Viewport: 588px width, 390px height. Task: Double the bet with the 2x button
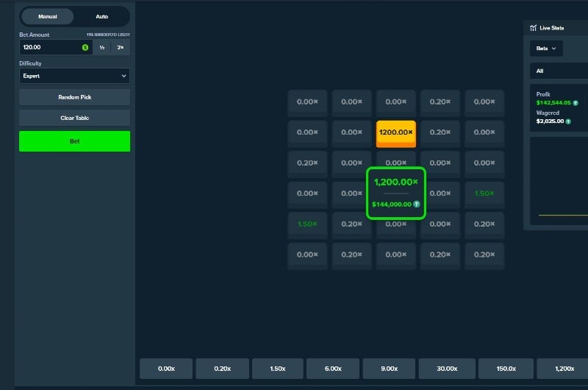coord(121,47)
